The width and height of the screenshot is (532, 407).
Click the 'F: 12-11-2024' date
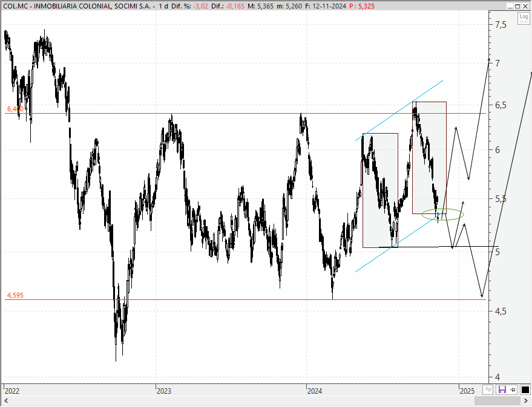326,6
